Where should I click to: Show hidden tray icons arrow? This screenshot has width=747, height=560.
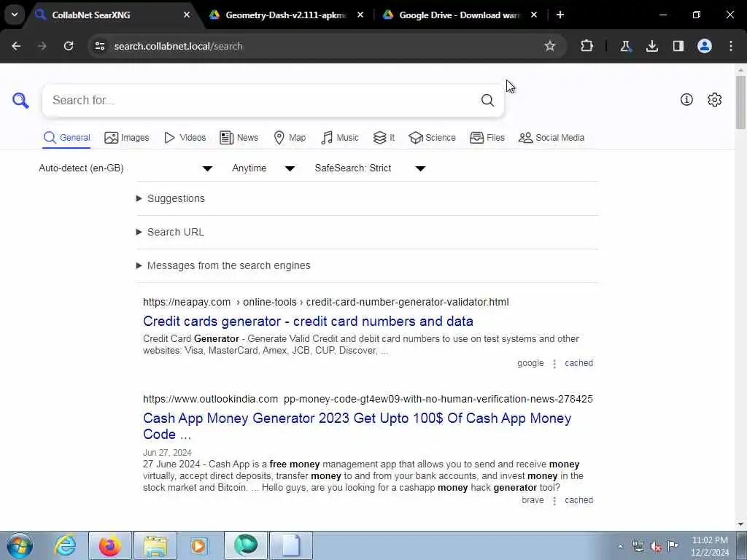pyautogui.click(x=620, y=546)
